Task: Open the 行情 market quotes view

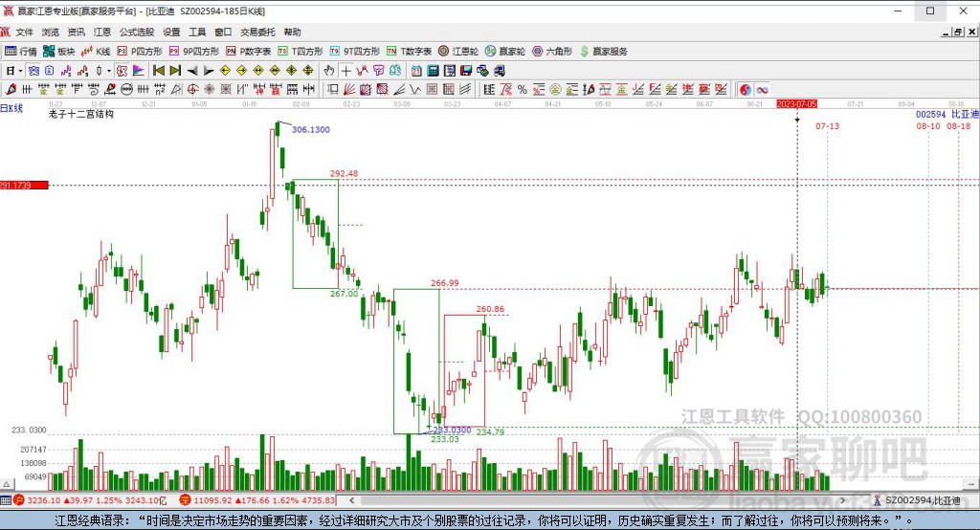Action: [x=21, y=52]
